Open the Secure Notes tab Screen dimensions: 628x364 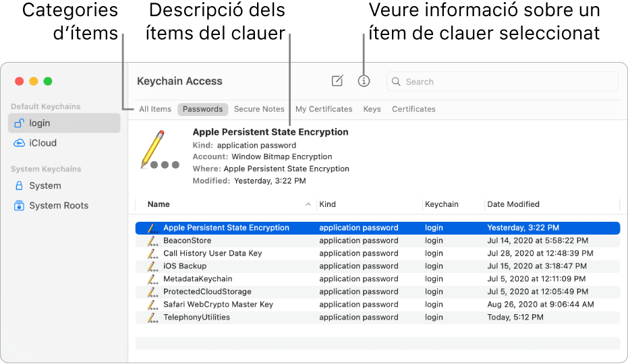259,109
